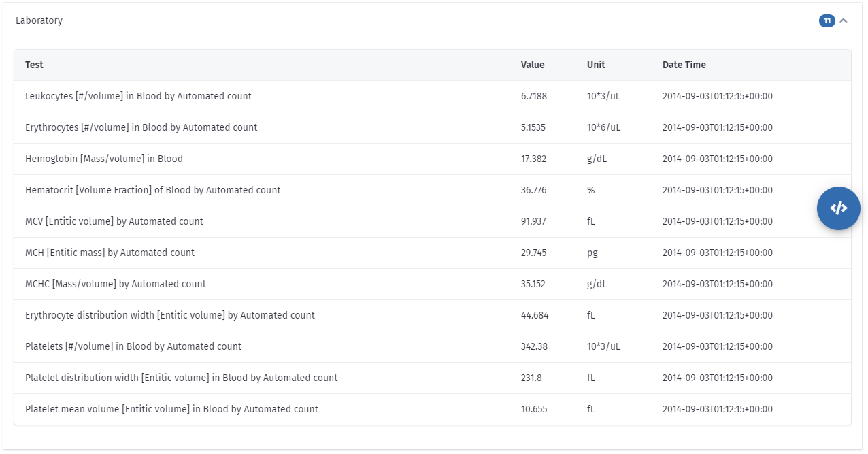The width and height of the screenshot is (868, 454).
Task: Click the Platelets value 342.38
Action: pos(534,346)
